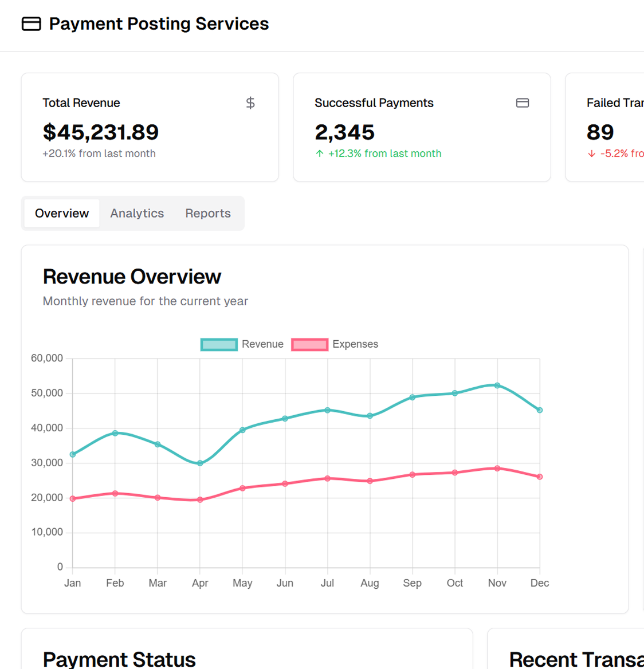Toggle the Revenue series via its legend label

(x=262, y=344)
